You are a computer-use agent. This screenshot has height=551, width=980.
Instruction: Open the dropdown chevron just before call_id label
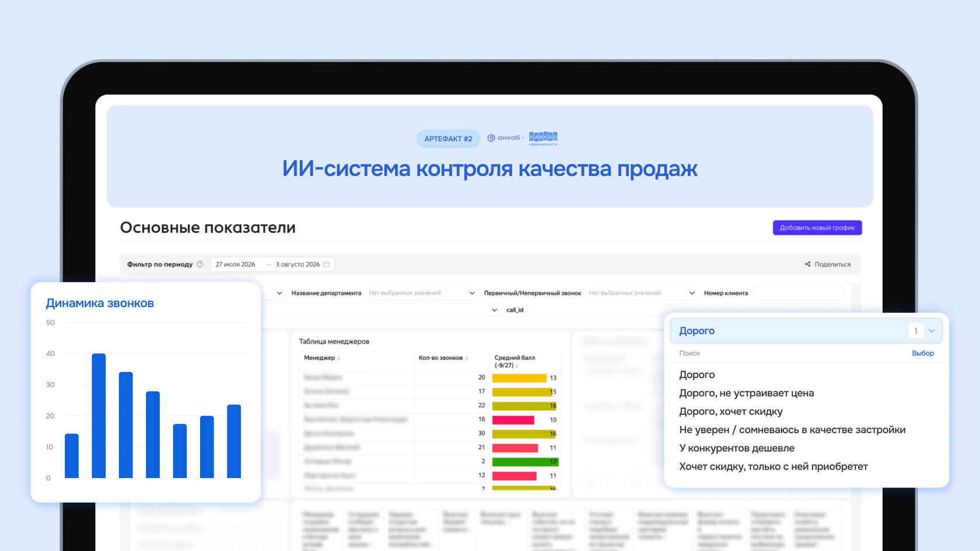point(495,310)
